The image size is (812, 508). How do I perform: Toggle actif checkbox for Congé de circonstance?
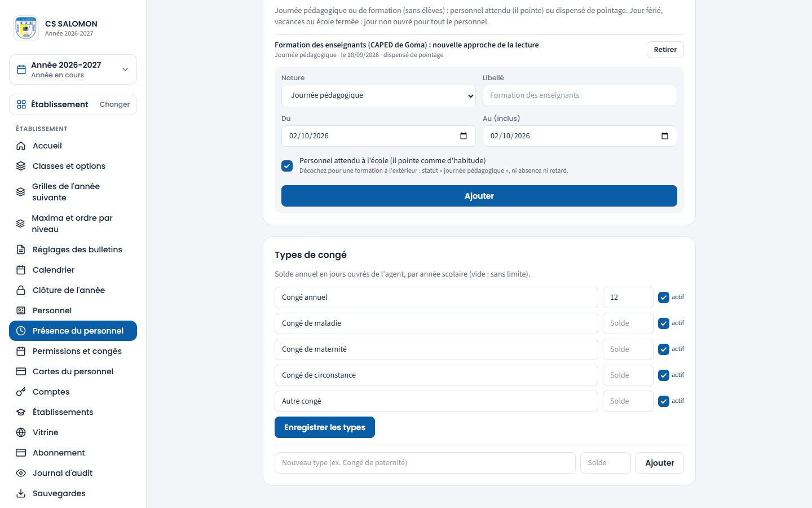click(x=664, y=375)
